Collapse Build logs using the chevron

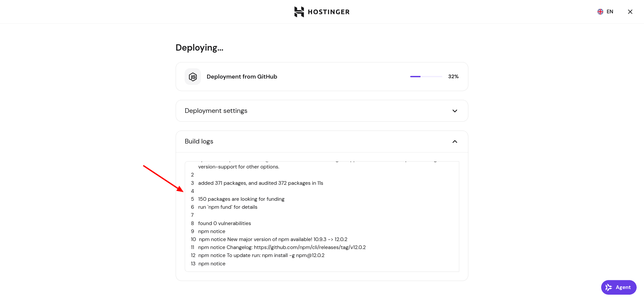click(455, 142)
